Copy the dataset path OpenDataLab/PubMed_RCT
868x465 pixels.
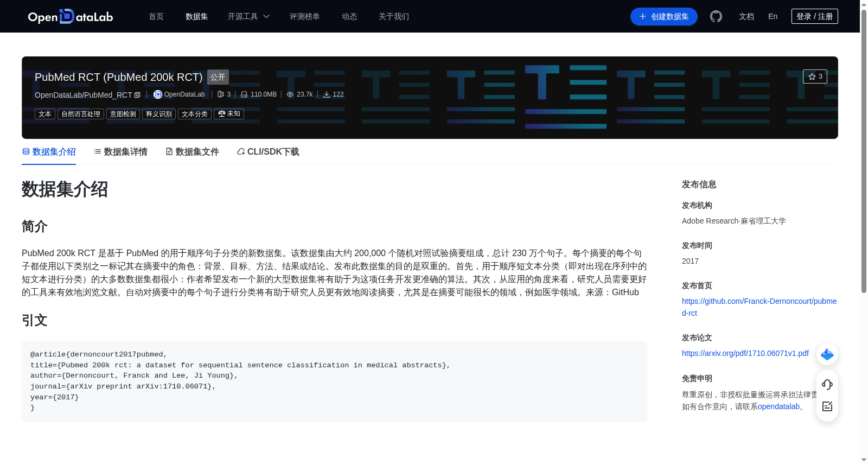click(x=137, y=95)
